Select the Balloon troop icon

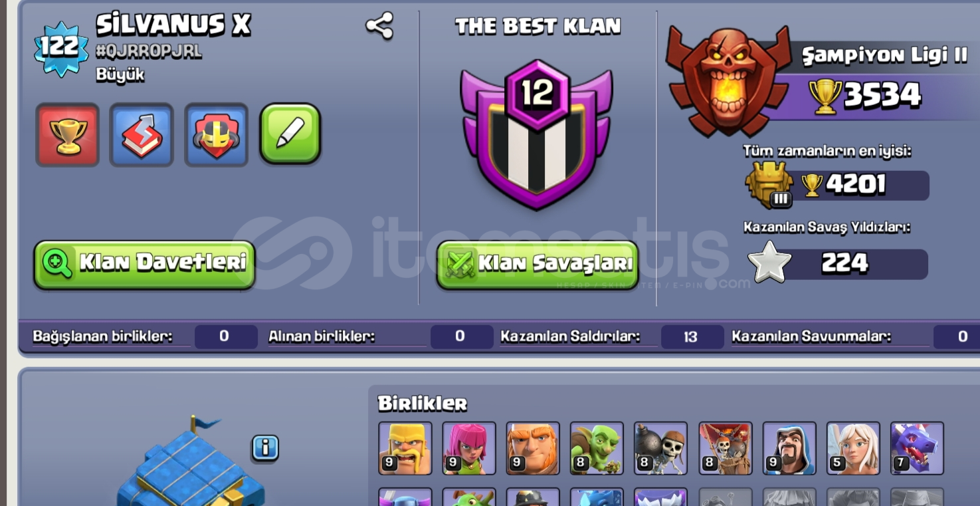tap(726, 448)
